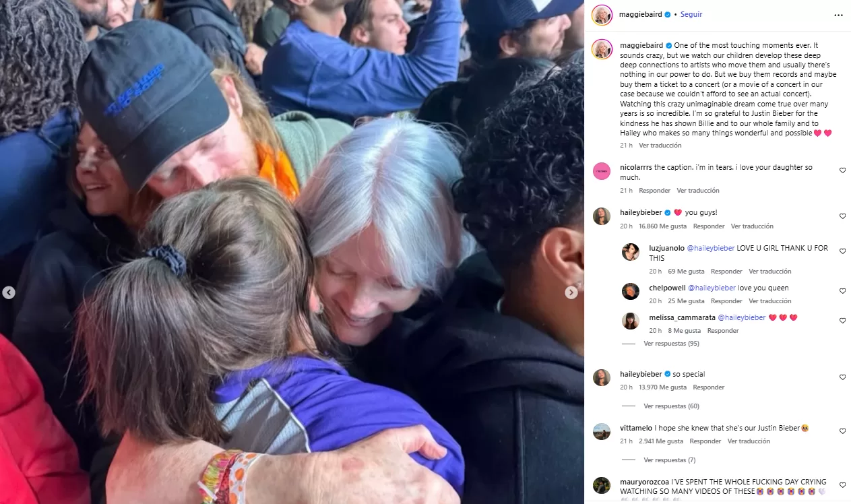Like vittamelo's comment with the heart
Viewport: 851px width, 504px height.
842,431
